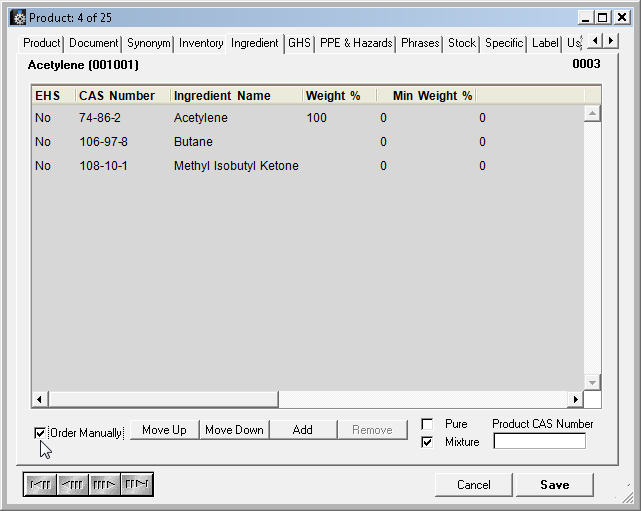Toggle the Mixture checkbox
The height and width of the screenshot is (511, 641).
(427, 442)
